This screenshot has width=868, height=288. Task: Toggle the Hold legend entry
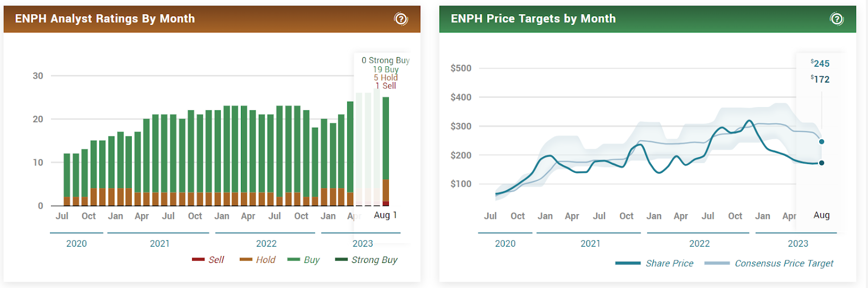coord(258,260)
